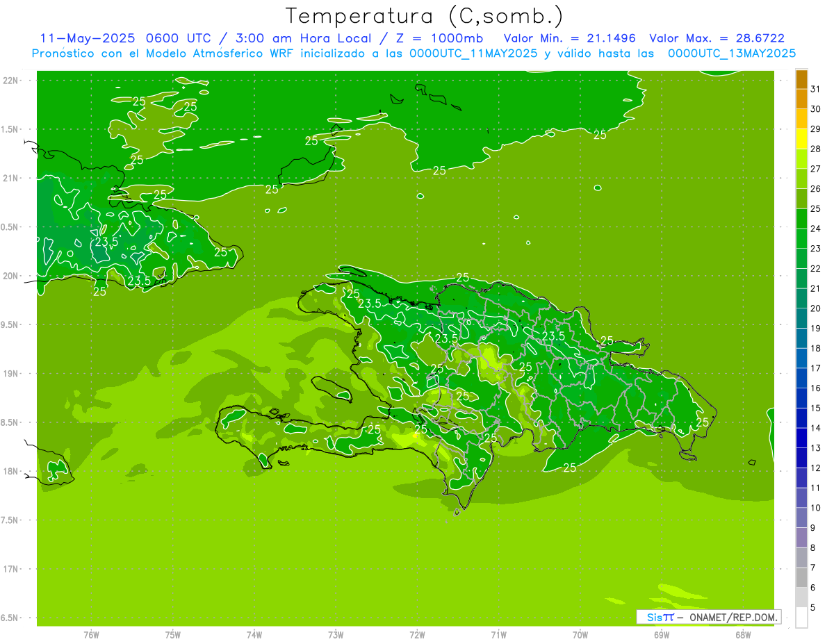
Task: Click the '31' value on the color scale
Action: coord(816,89)
